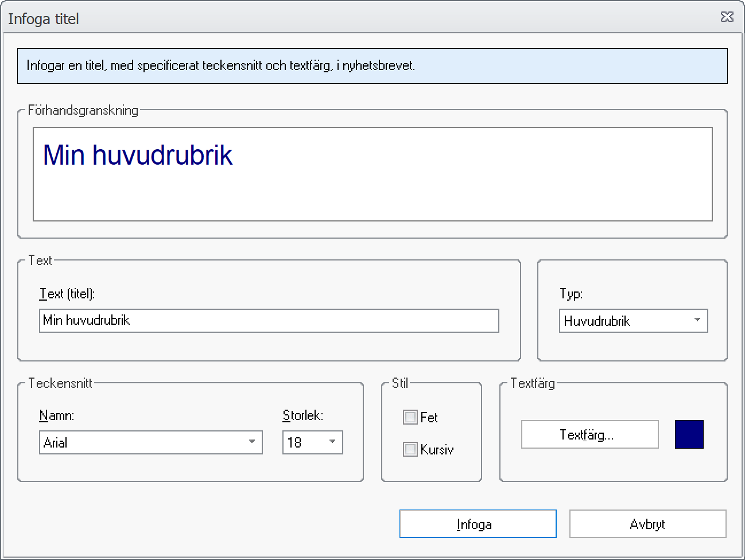Viewport: 745px width, 560px height.
Task: Close the Infoga titel dialog
Action: point(727,17)
